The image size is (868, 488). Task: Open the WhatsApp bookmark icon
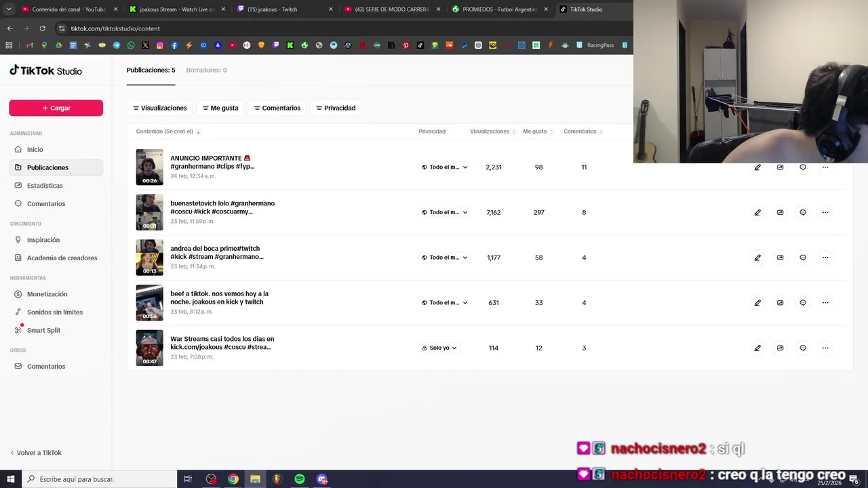click(131, 45)
